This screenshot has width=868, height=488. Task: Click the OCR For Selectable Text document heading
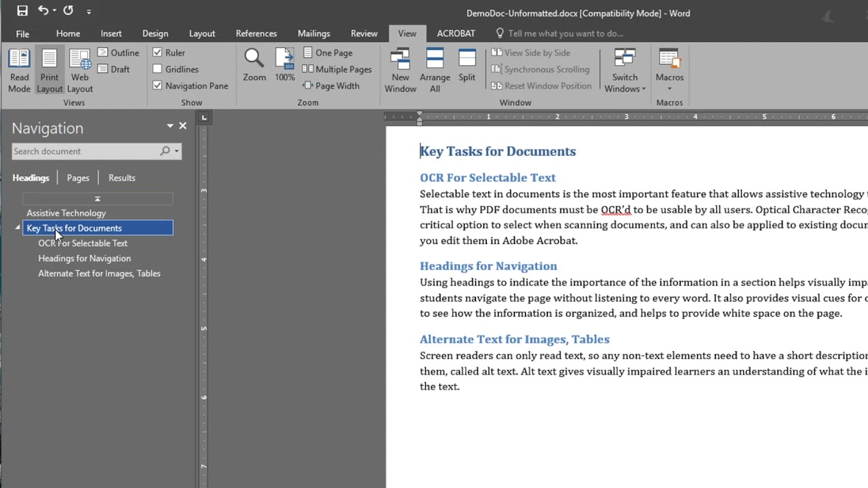tap(488, 178)
